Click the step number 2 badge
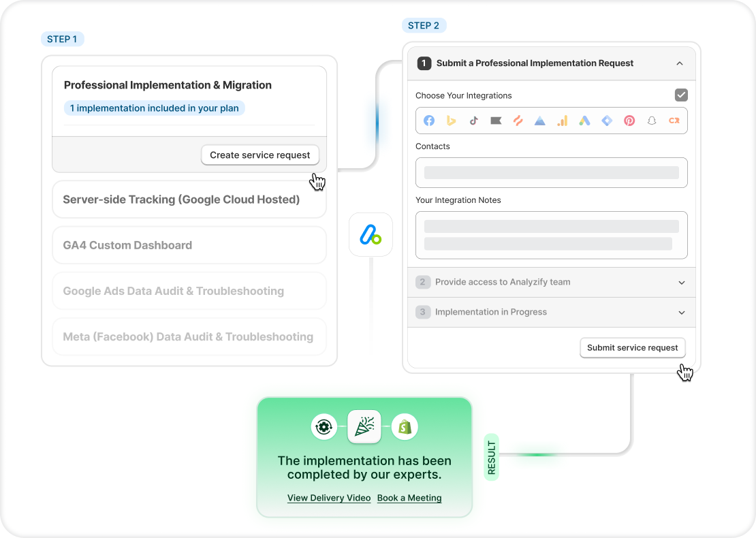756x538 pixels. [423, 282]
